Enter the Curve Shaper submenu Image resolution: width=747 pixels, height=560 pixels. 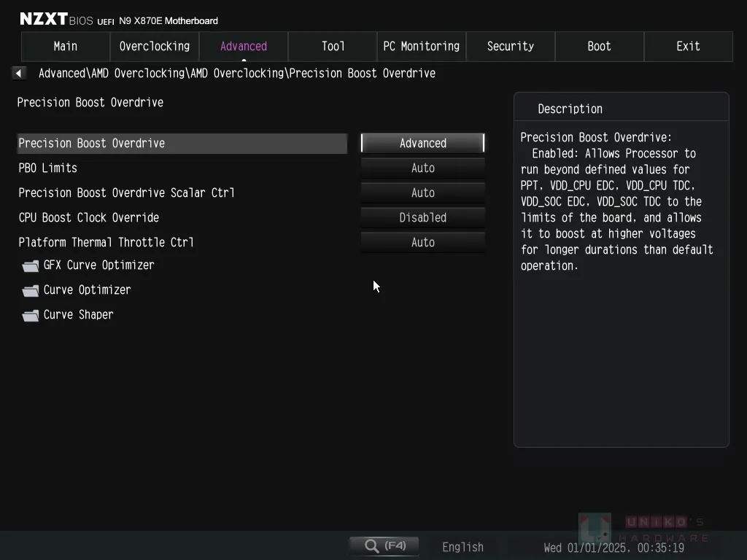(x=79, y=315)
